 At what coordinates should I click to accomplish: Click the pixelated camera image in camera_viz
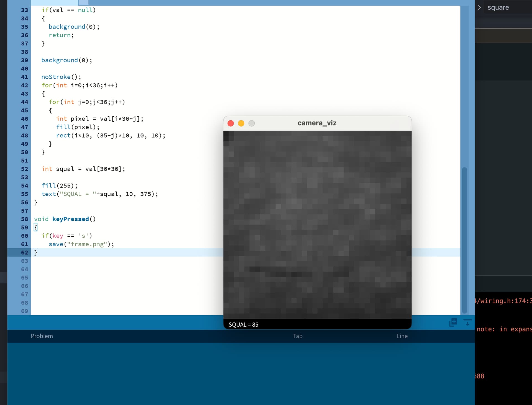click(x=317, y=224)
